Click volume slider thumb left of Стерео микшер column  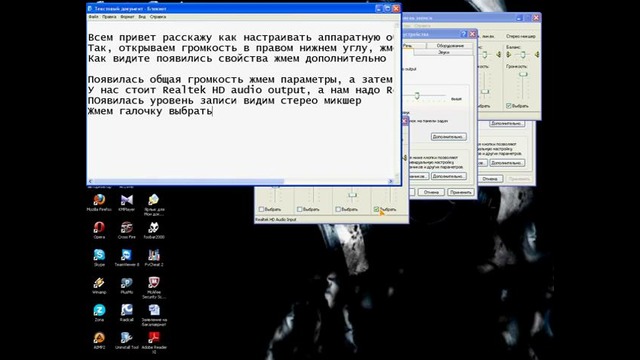pos(484,91)
